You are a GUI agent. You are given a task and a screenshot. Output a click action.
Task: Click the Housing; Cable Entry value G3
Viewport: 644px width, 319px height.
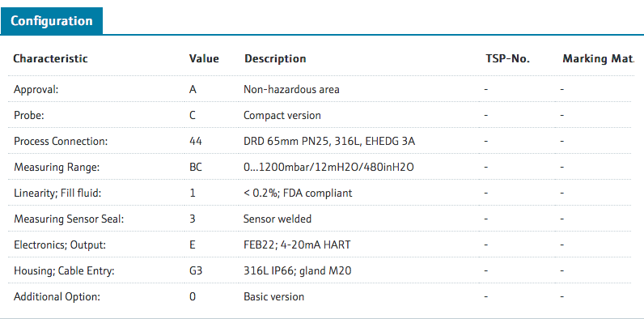click(196, 271)
